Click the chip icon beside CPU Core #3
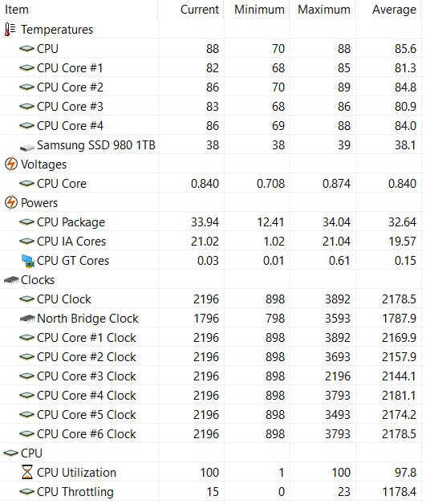 pos(26,107)
